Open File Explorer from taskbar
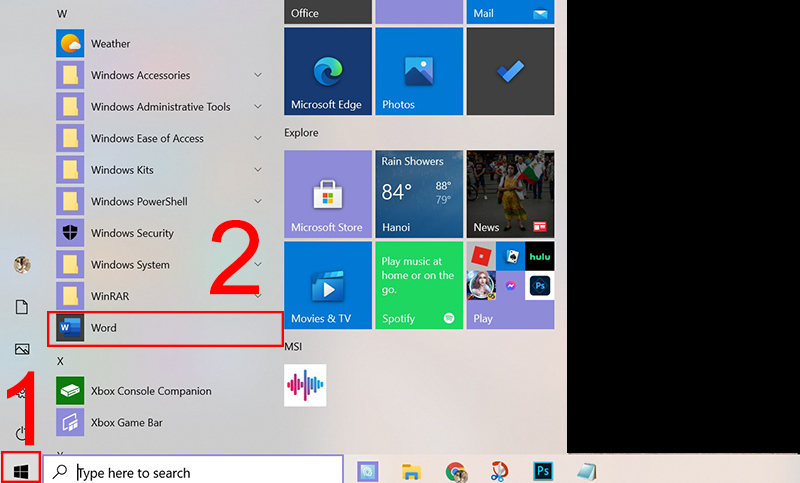This screenshot has height=483, width=800. pos(411,471)
